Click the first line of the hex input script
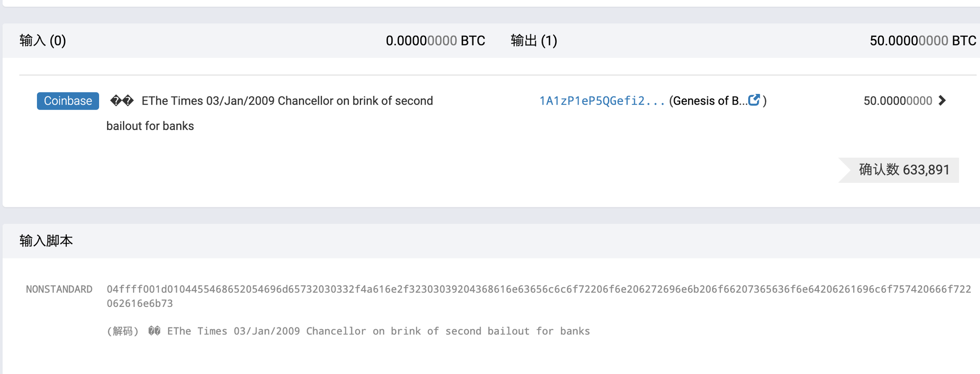The height and width of the screenshot is (374, 980). pyautogui.click(x=538, y=289)
